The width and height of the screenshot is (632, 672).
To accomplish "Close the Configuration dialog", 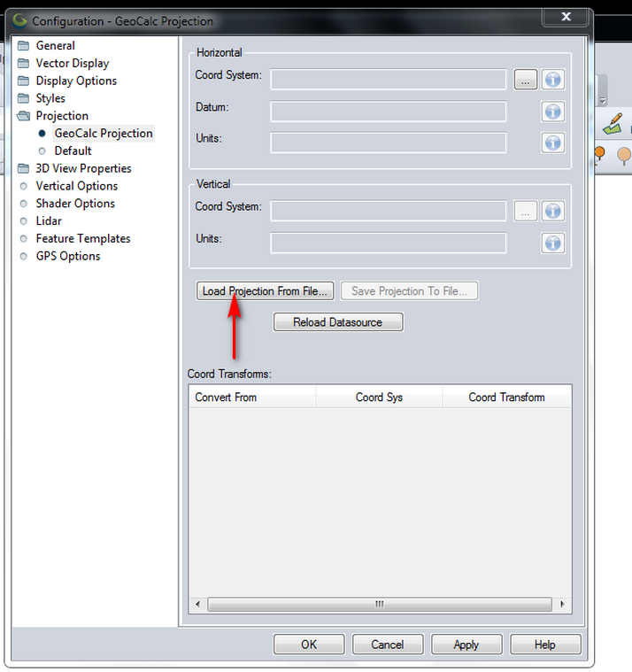I will pyautogui.click(x=566, y=17).
